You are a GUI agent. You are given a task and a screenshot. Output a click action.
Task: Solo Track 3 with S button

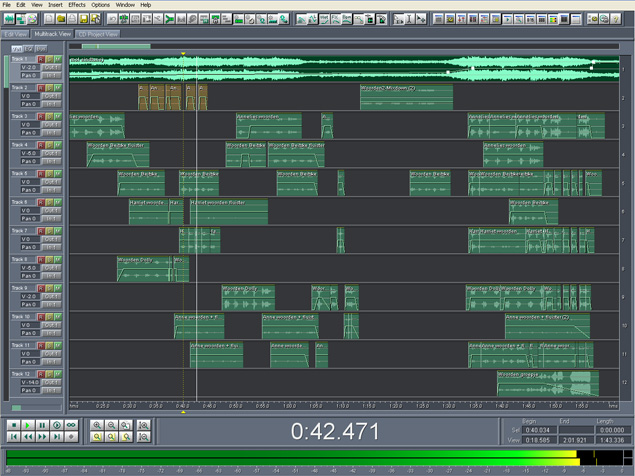click(x=49, y=117)
